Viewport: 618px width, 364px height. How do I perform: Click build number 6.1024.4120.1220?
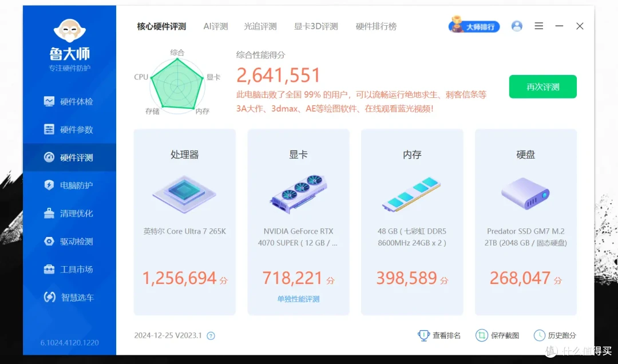(x=69, y=343)
